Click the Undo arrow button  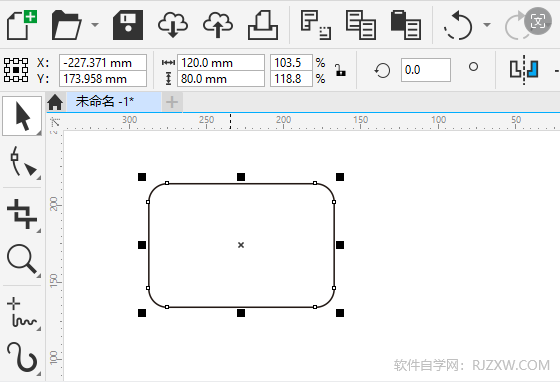(459, 25)
